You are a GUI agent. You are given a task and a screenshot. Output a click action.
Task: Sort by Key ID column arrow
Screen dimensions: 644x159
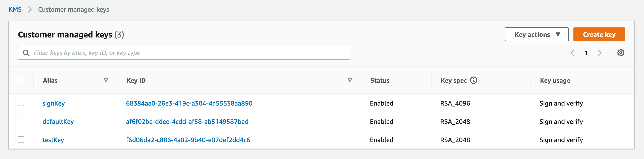(350, 80)
